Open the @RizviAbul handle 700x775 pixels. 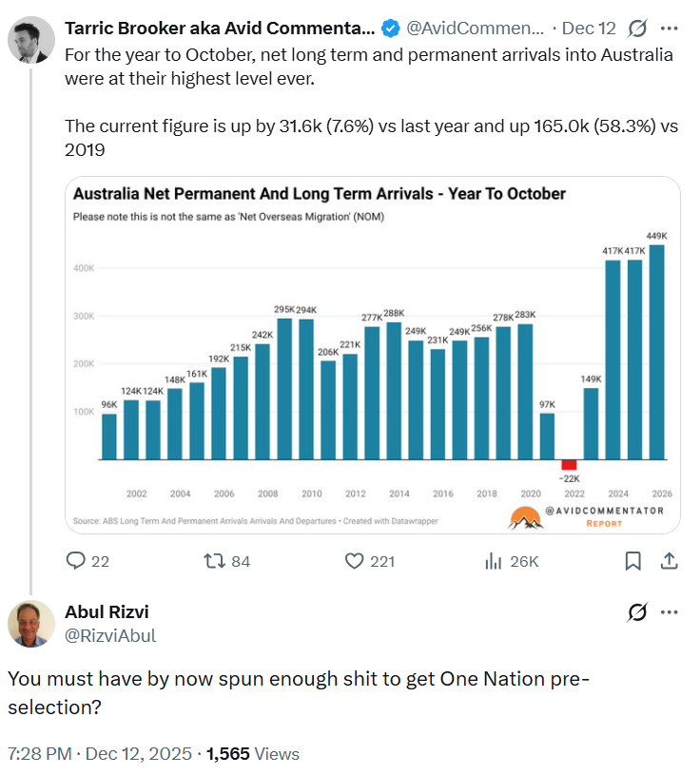[110, 635]
